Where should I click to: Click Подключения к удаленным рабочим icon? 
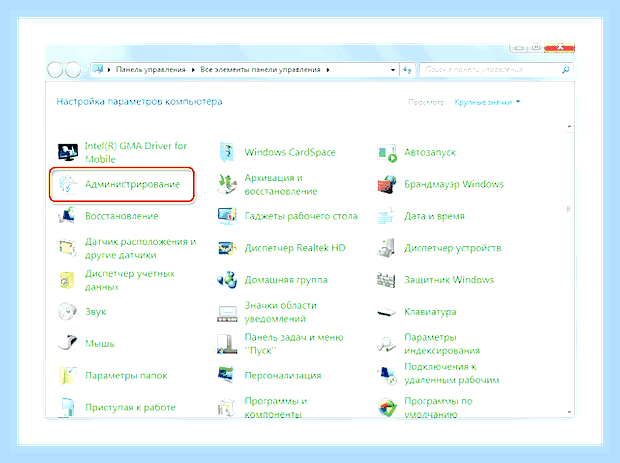pyautogui.click(x=387, y=375)
